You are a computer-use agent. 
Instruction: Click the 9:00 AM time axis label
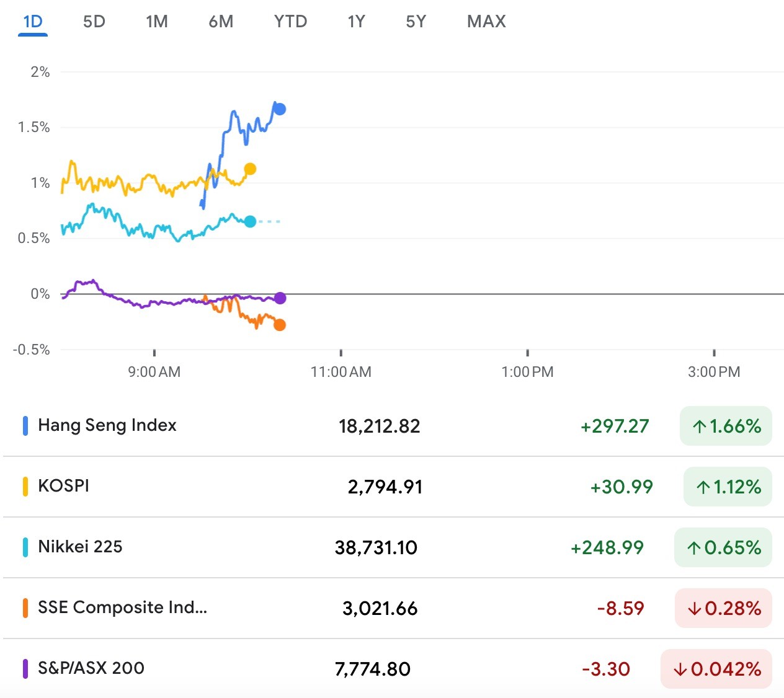pyautogui.click(x=154, y=372)
